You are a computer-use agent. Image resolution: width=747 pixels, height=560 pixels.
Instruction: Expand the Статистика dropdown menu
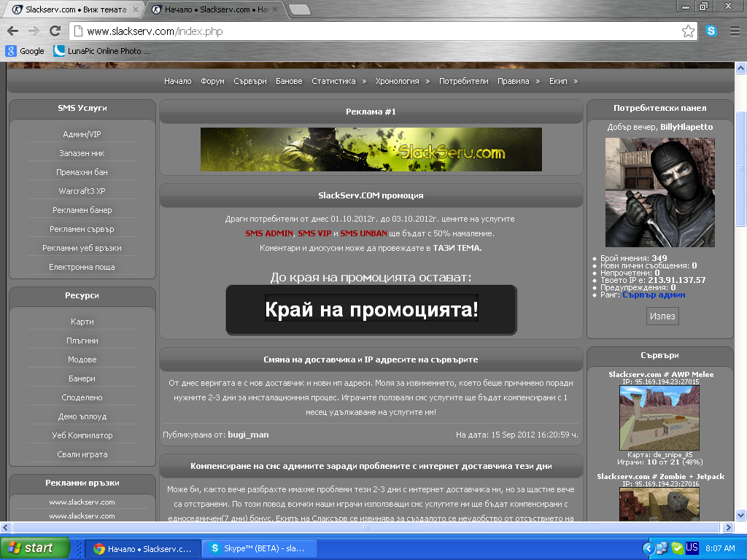(338, 82)
